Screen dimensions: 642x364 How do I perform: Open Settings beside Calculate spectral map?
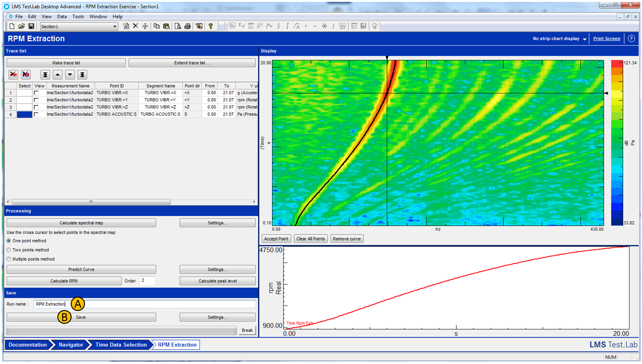coord(218,223)
